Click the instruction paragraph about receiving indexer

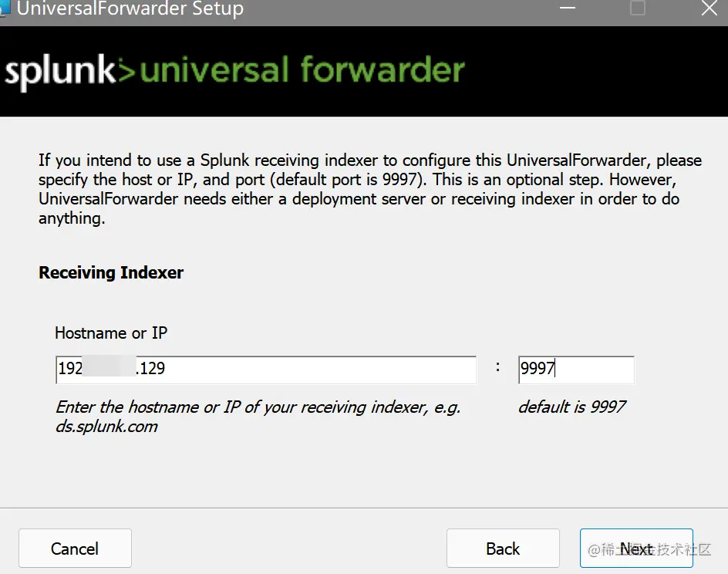tap(370, 189)
